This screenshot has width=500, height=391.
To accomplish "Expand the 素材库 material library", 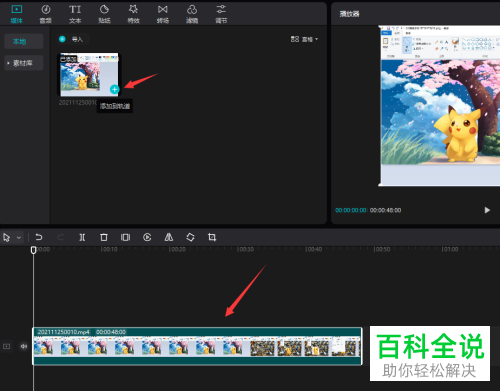I will (24, 63).
